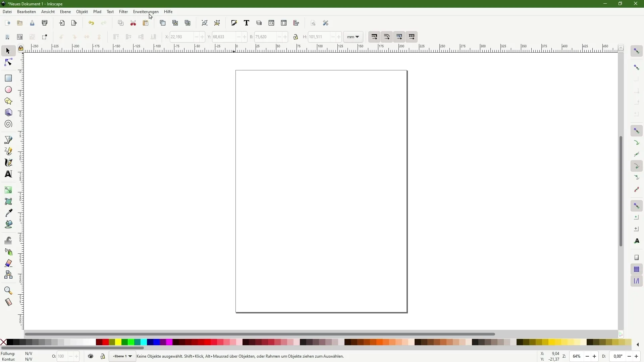The image size is (644, 362).
Task: Pick the measure ruler tool
Action: click(x=8, y=302)
